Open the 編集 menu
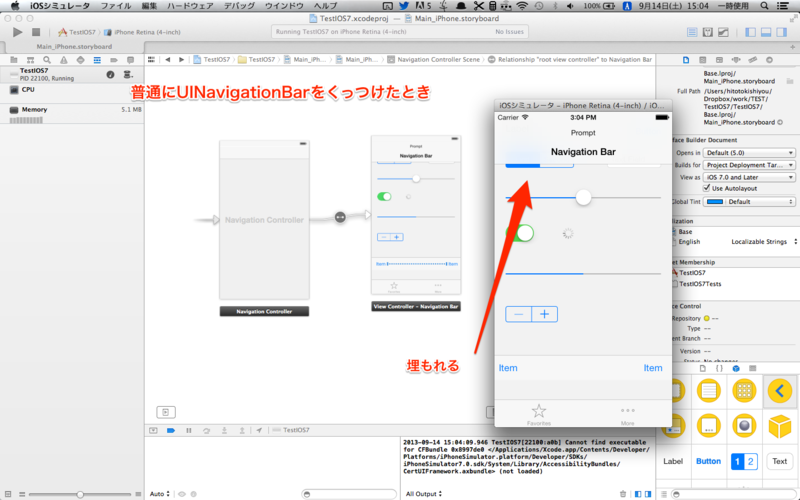The image size is (800, 500). [149, 6]
